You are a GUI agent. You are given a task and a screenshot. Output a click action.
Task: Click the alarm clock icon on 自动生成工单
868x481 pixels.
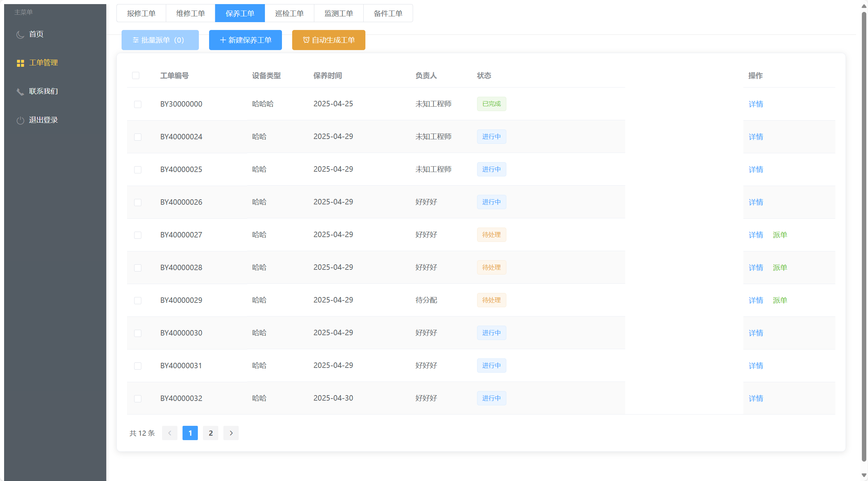coord(306,40)
